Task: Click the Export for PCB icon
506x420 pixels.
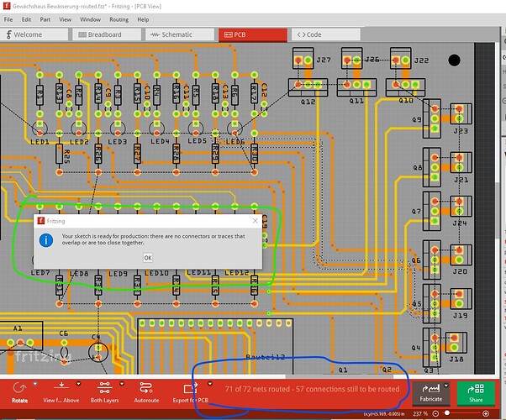Action: 189,388
